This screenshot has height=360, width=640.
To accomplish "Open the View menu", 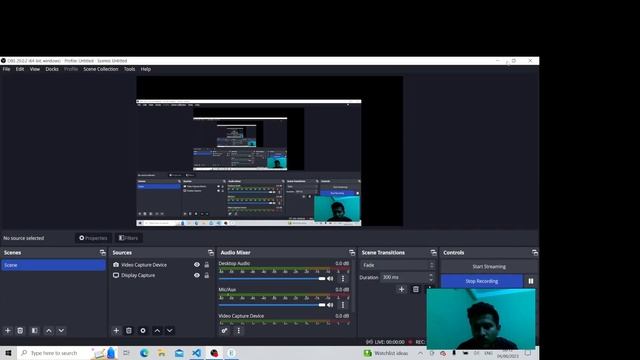I will coord(35,69).
